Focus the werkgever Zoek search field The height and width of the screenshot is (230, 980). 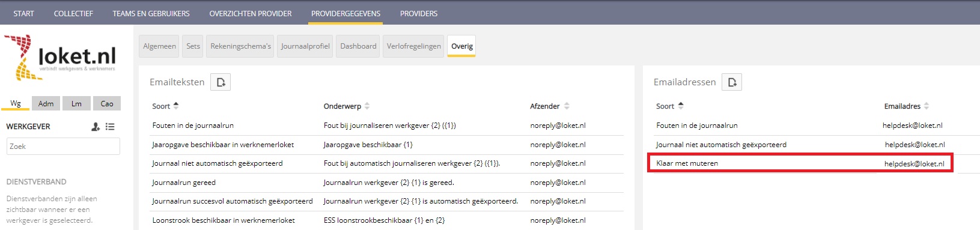pyautogui.click(x=63, y=147)
